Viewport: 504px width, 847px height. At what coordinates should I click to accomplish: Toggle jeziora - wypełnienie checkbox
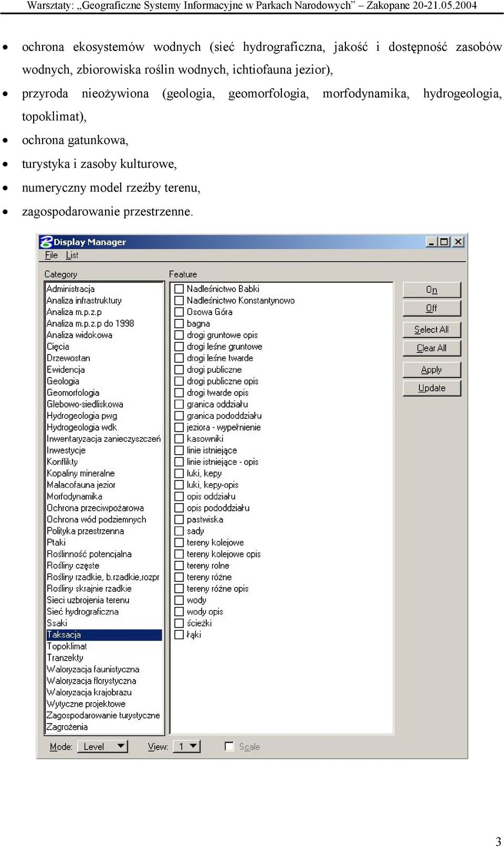coord(179,427)
